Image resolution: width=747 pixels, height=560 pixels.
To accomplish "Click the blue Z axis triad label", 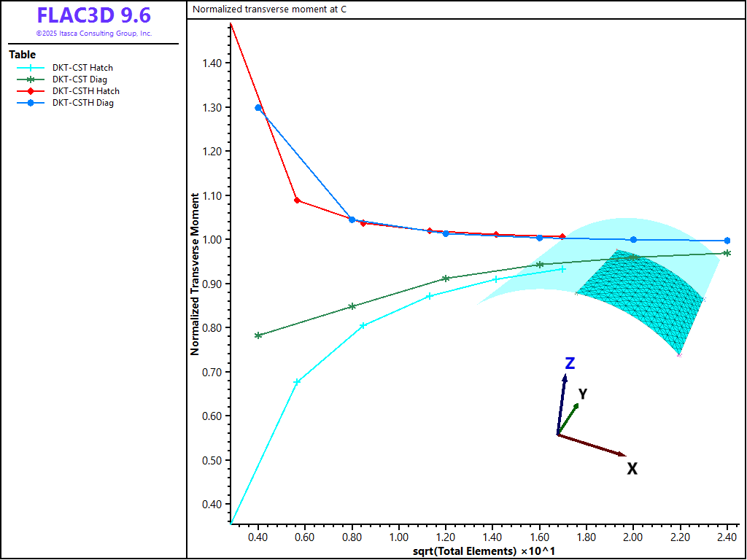I will point(570,363).
